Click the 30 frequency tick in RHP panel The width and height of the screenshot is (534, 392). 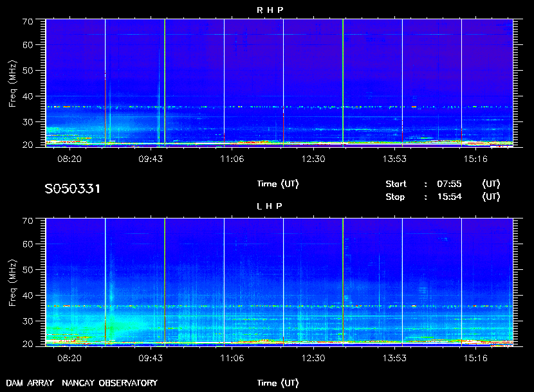click(x=28, y=122)
